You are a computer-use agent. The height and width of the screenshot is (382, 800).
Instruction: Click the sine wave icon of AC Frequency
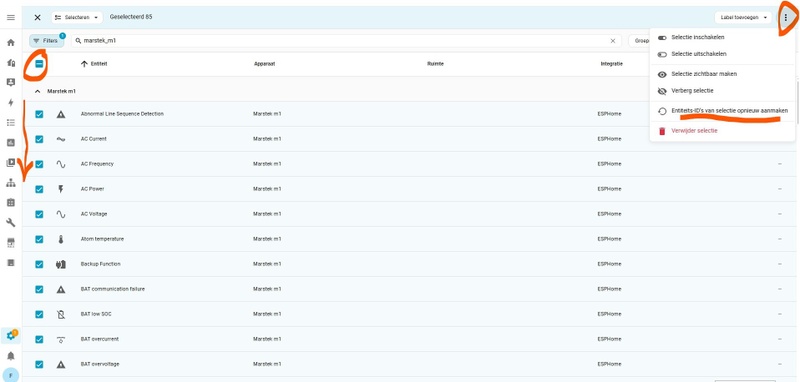[x=61, y=164]
